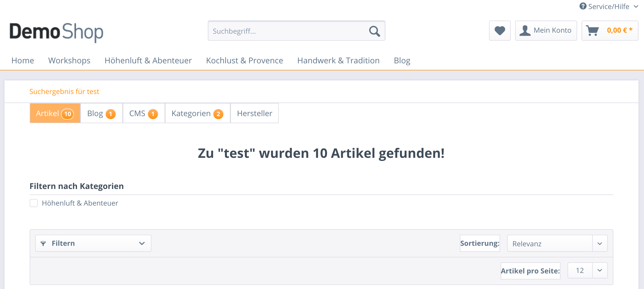Image resolution: width=644 pixels, height=289 pixels.
Task: Expand the Filtern dropdown
Action: (x=93, y=243)
